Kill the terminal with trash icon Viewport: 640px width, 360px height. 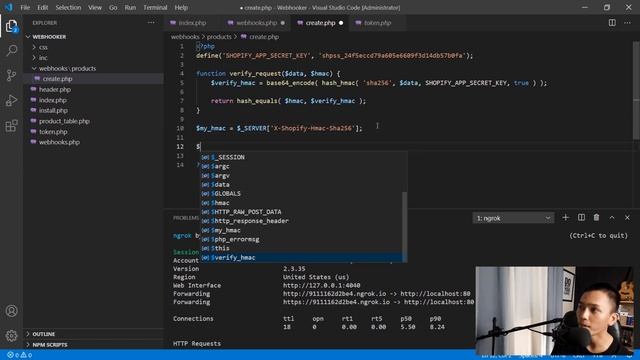(x=596, y=218)
